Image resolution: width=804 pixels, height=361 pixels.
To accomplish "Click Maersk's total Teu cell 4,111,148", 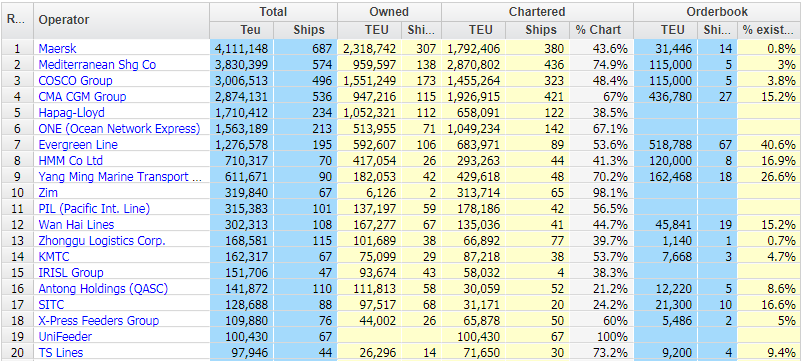I will coord(242,49).
